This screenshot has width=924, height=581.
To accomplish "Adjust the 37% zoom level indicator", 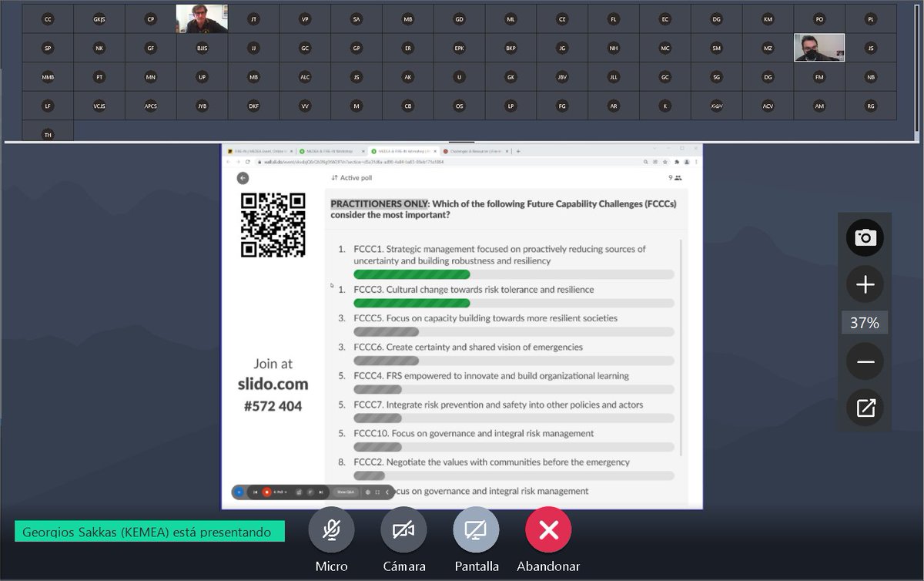I will [864, 323].
